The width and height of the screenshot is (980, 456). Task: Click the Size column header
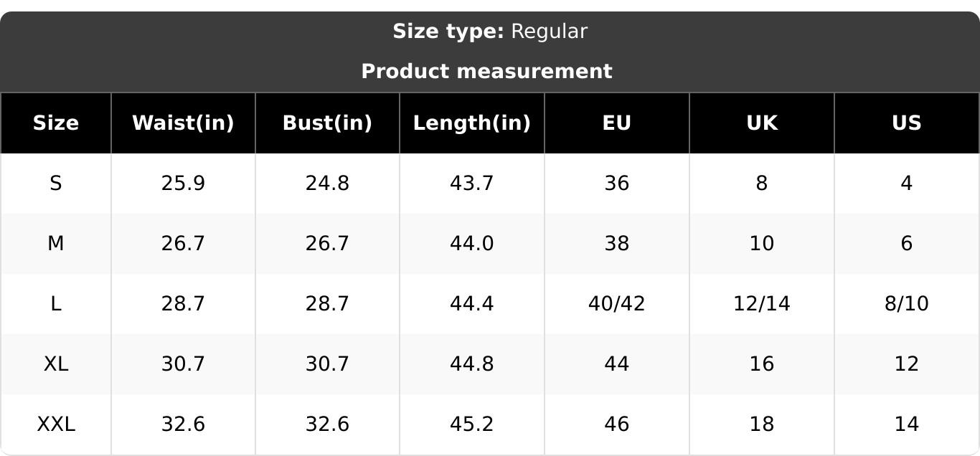coord(56,123)
